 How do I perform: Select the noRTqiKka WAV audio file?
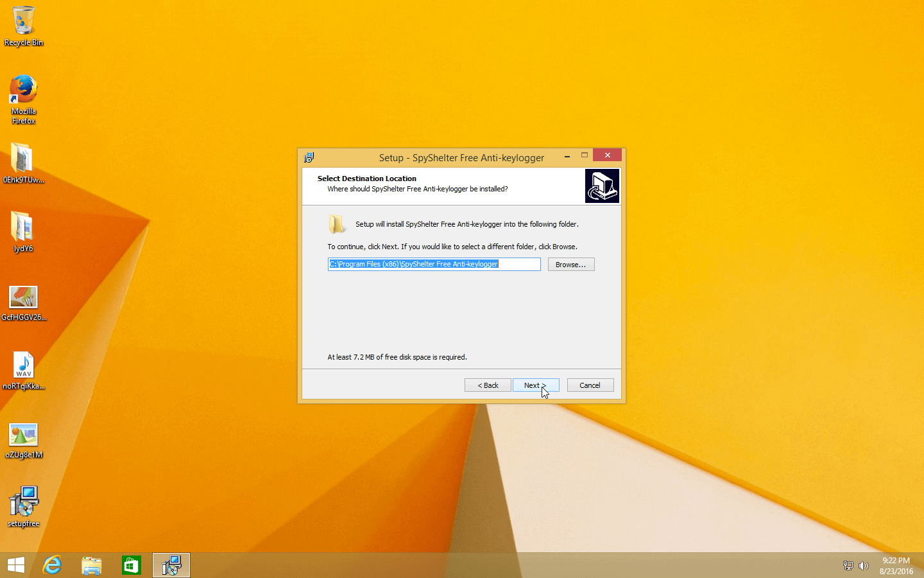coord(24,371)
